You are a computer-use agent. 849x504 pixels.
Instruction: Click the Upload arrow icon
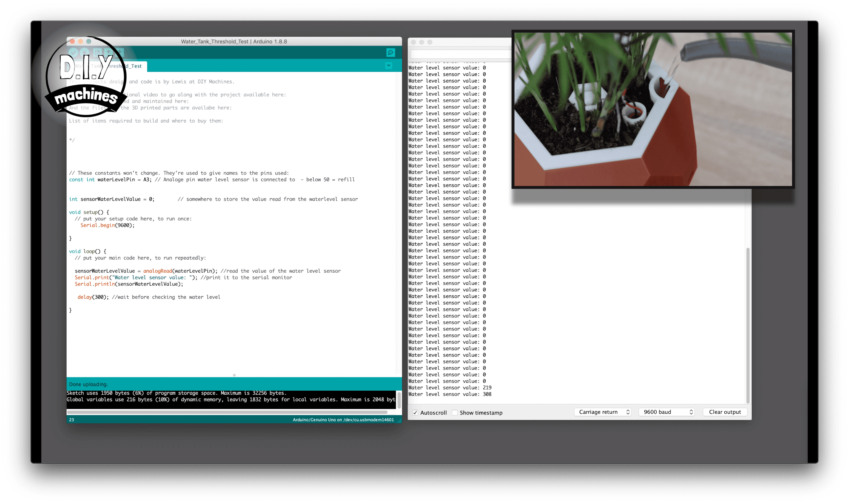[x=84, y=53]
